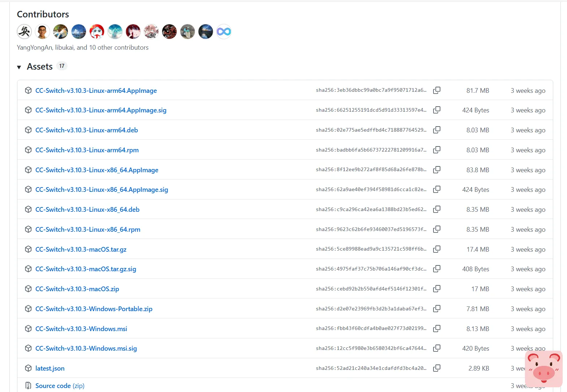
Task: Copy SHA256 of macOS.tar.gz asset
Action: click(x=437, y=249)
